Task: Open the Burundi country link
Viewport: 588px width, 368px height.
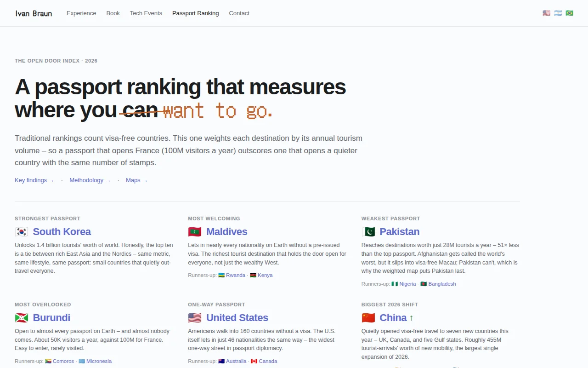Action: [51, 318]
